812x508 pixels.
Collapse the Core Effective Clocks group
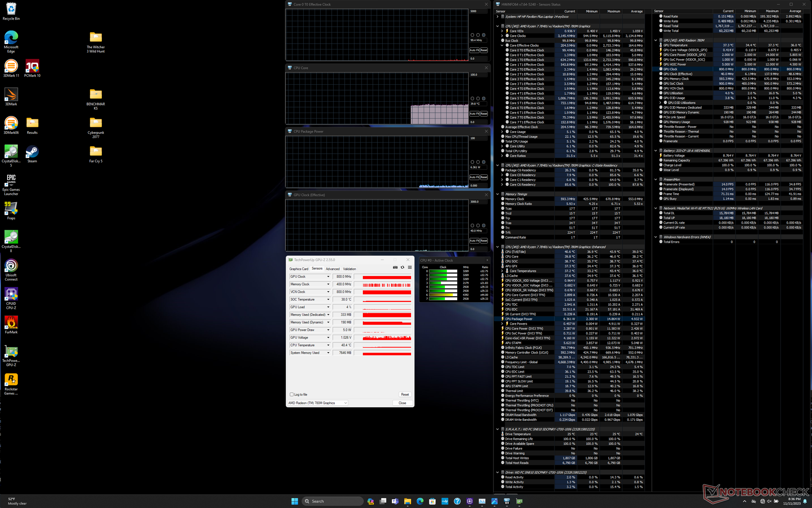[502, 45]
